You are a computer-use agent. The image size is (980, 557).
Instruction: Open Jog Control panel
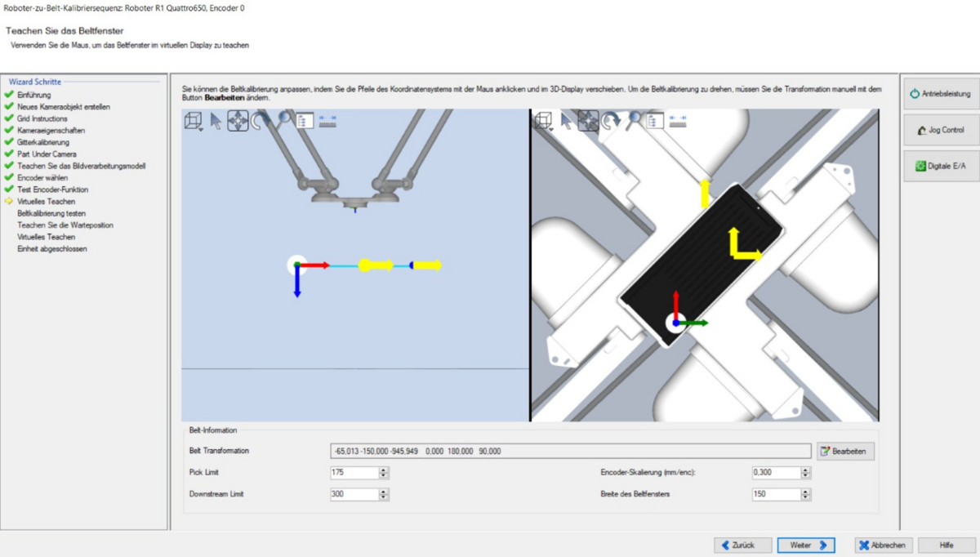click(x=941, y=130)
